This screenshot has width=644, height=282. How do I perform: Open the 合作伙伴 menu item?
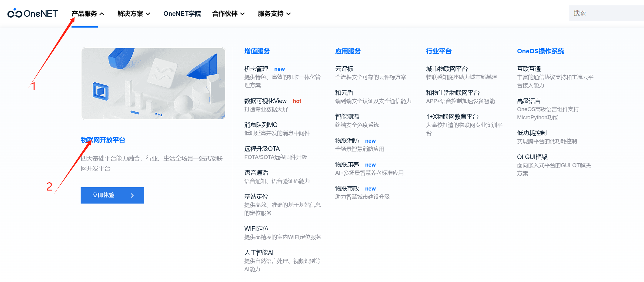(225, 14)
